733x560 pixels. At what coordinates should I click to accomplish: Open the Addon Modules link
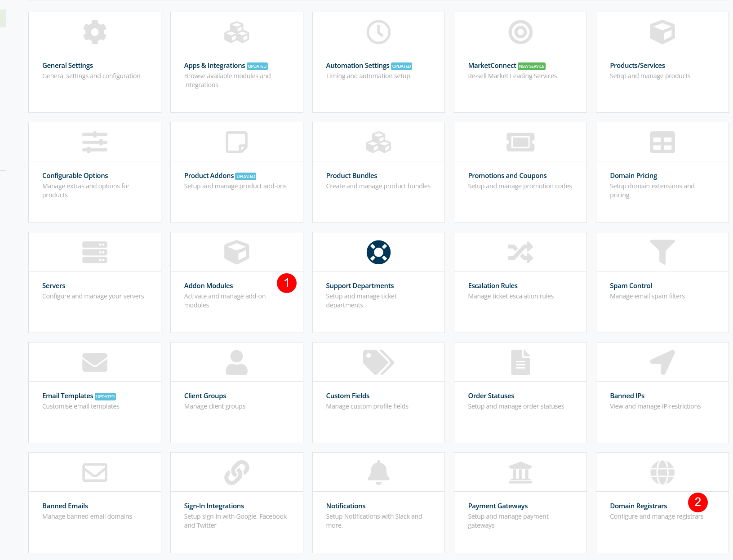pos(209,286)
